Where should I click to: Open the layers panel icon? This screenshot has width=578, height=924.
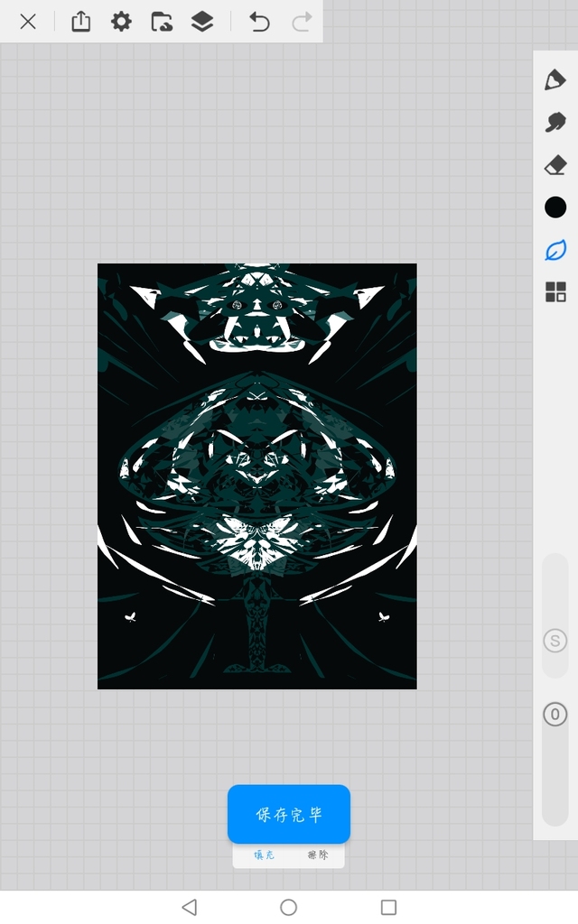202,22
